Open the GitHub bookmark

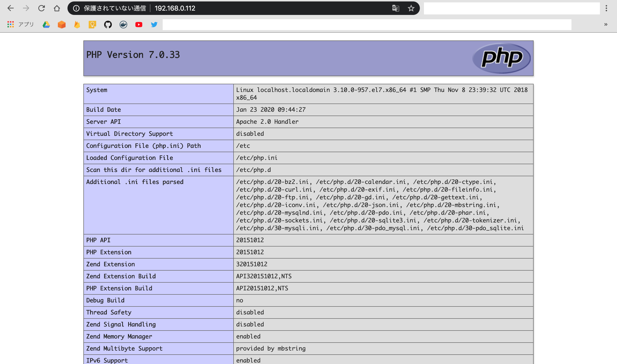108,25
